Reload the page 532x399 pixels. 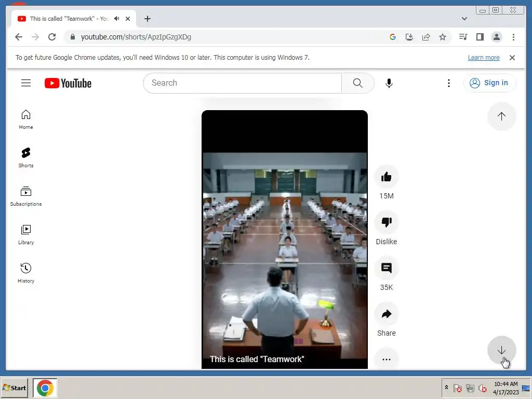point(52,37)
